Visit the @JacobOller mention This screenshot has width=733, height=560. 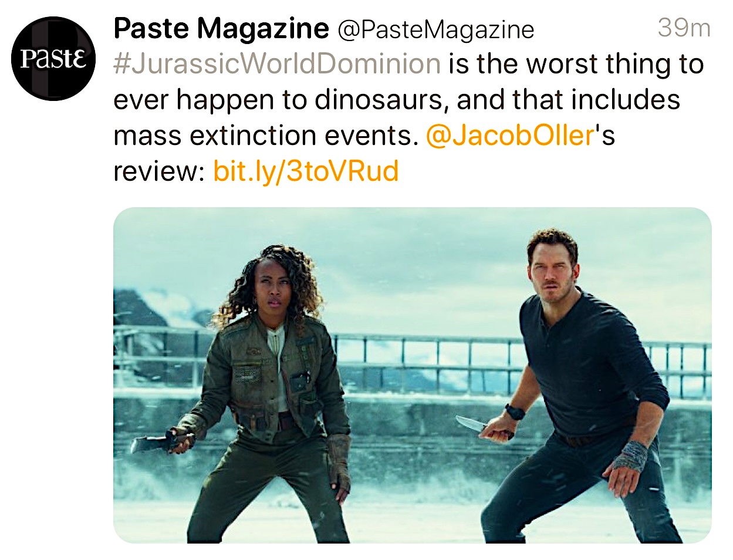[x=510, y=136]
